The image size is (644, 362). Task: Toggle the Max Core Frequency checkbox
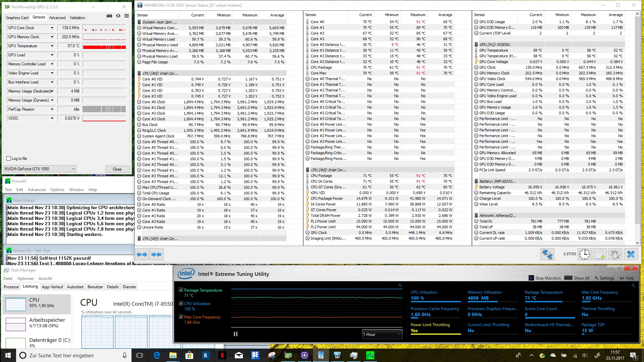pos(181,317)
